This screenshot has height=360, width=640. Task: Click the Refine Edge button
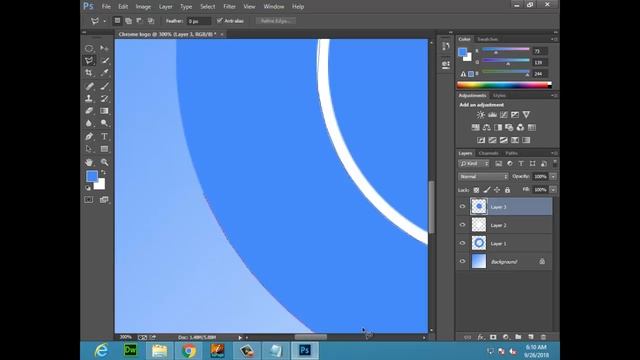[x=276, y=20]
